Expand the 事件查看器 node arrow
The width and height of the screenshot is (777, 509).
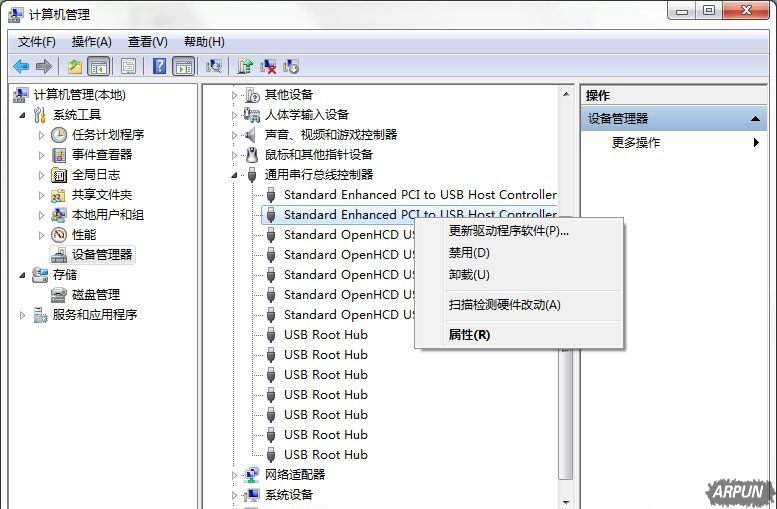(x=42, y=155)
